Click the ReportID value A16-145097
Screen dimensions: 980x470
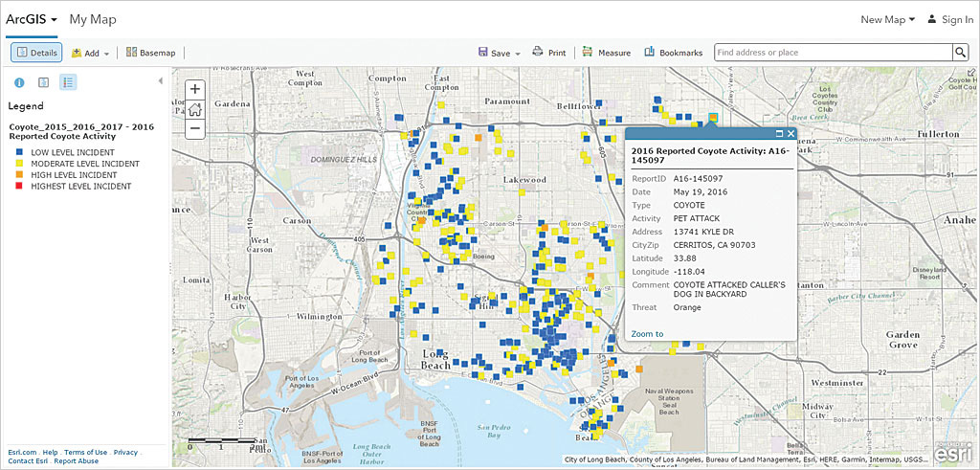point(698,179)
